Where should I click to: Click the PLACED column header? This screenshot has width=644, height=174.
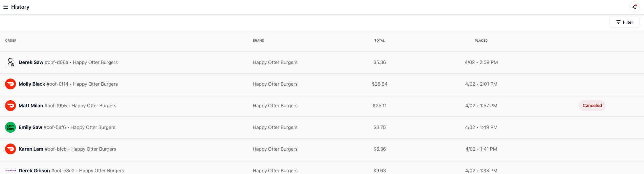click(481, 41)
